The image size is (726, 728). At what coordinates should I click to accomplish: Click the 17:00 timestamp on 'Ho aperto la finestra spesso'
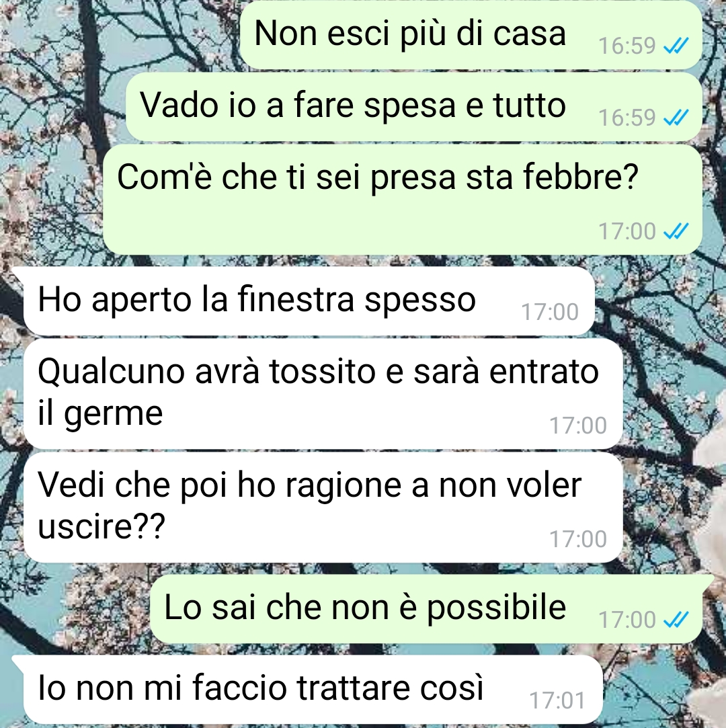[550, 311]
